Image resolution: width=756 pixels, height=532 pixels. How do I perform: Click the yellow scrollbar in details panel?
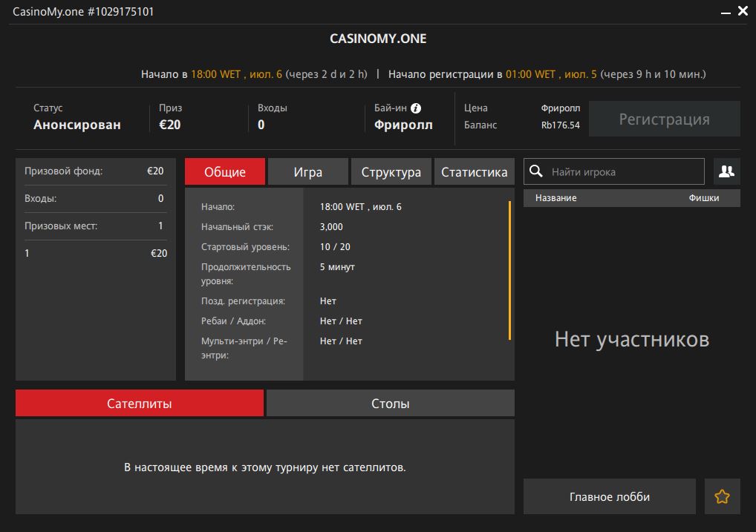click(x=509, y=270)
